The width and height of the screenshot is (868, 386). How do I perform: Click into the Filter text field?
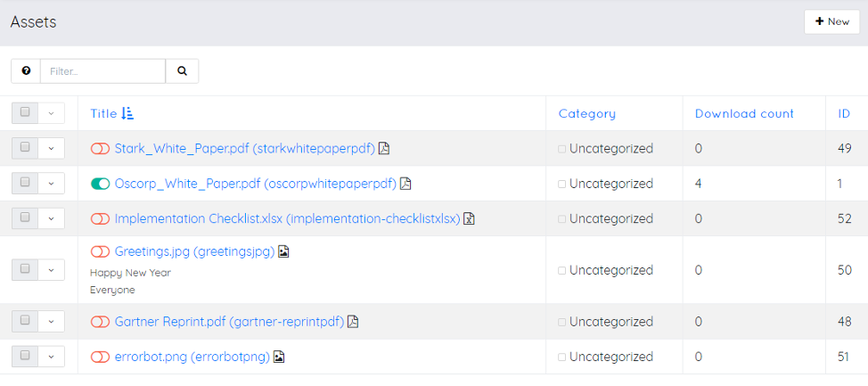(102, 71)
